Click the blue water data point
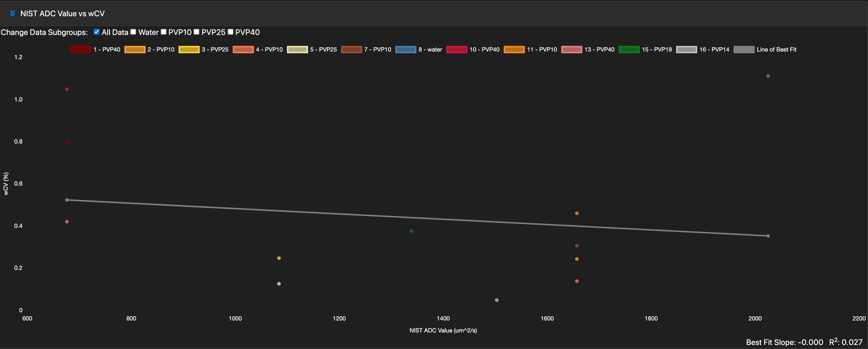The image size is (868, 349). click(x=768, y=76)
